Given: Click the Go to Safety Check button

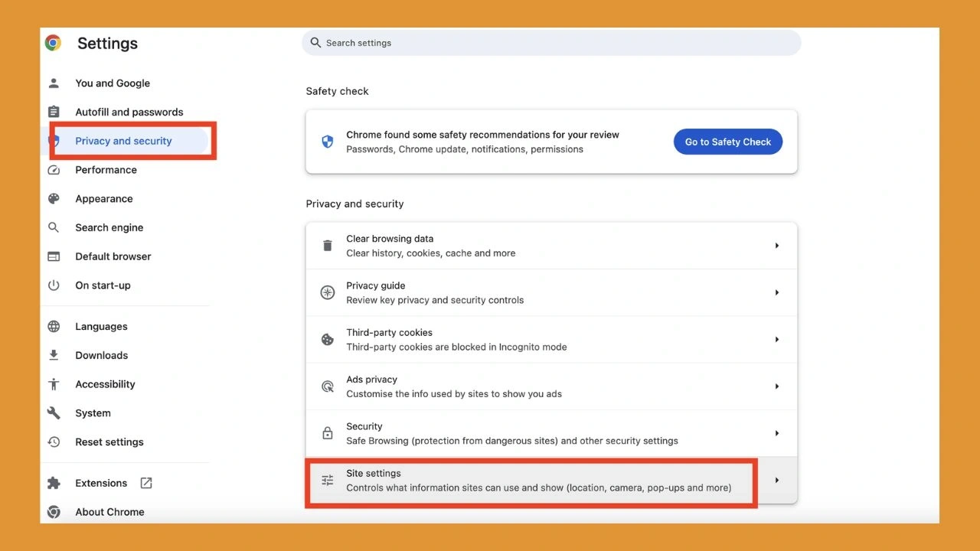Looking at the screenshot, I should click(728, 142).
